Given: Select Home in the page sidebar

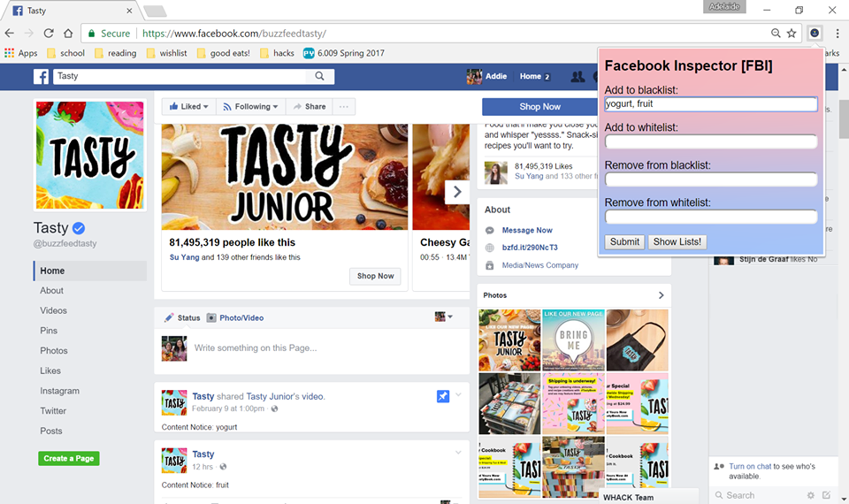Looking at the screenshot, I should coord(90,271).
